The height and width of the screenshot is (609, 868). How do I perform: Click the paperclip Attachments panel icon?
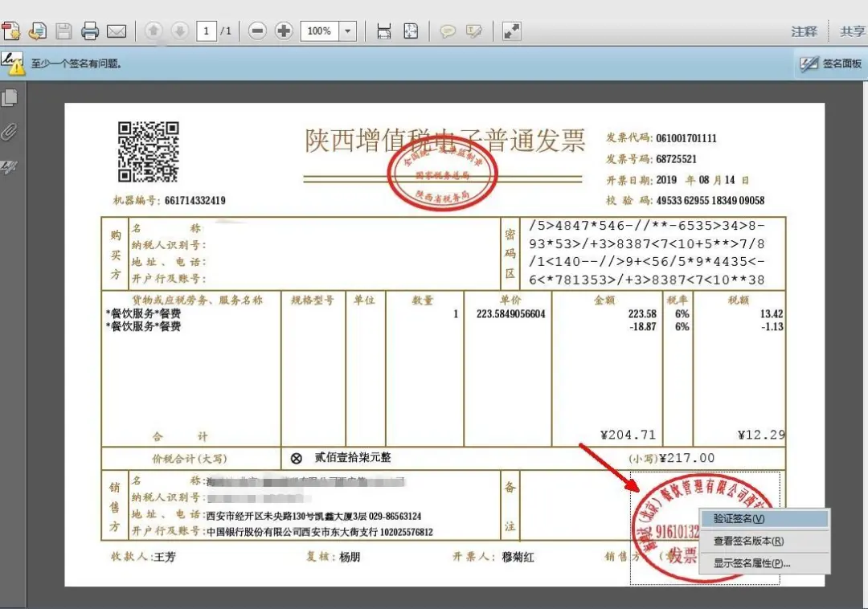10,132
